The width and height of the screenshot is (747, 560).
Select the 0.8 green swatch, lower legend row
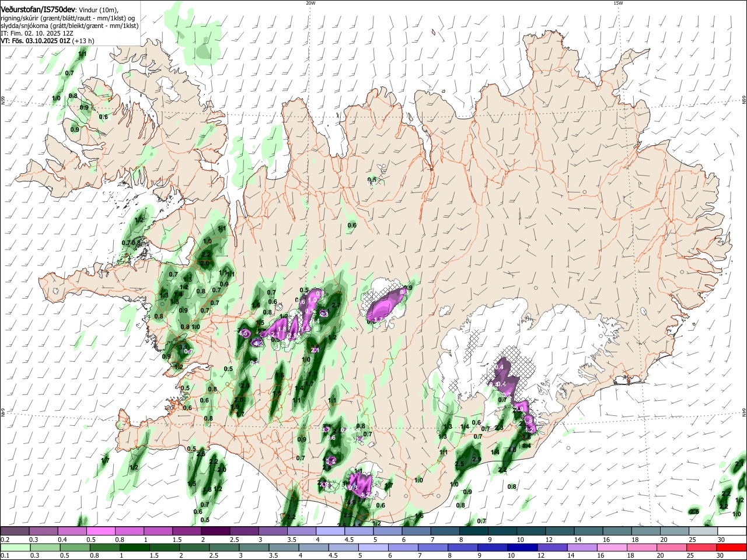pos(105,547)
